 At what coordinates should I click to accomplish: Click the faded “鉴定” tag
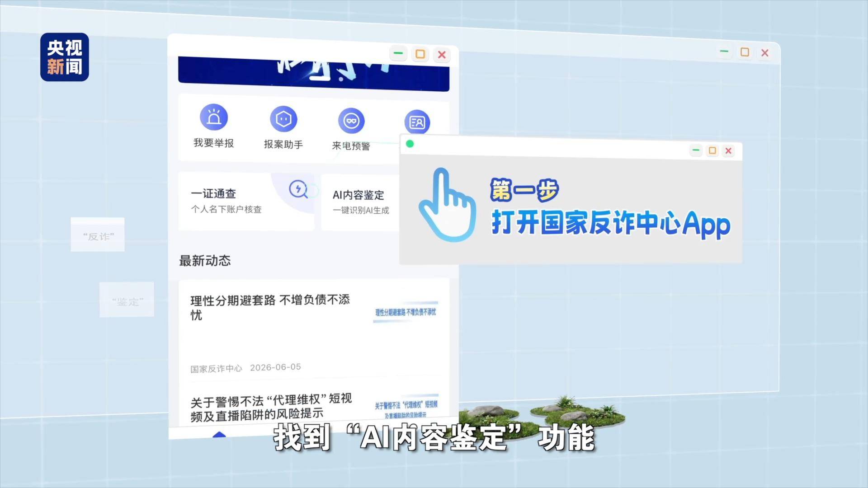[127, 300]
